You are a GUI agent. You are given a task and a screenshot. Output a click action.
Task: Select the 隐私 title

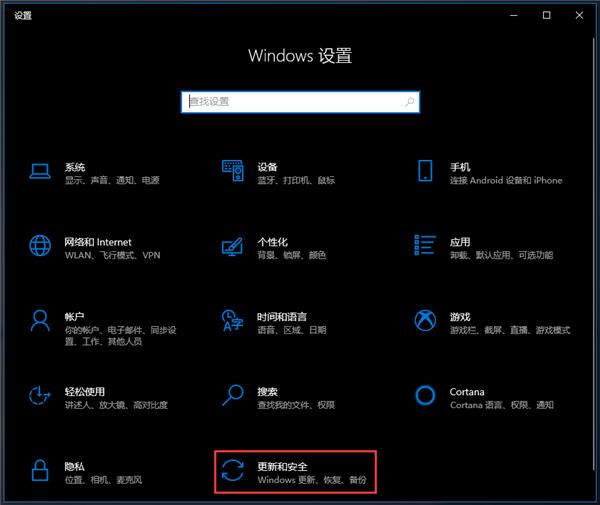[x=74, y=467]
